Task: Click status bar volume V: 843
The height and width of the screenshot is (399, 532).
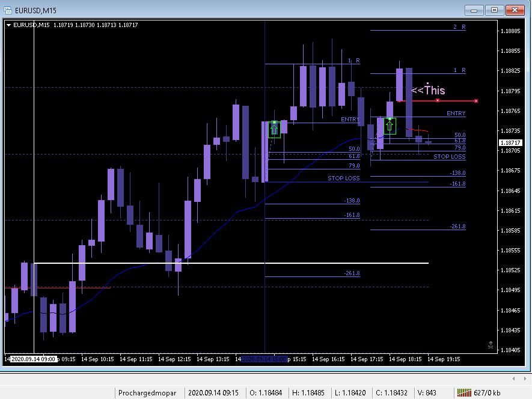Action: tap(427, 393)
